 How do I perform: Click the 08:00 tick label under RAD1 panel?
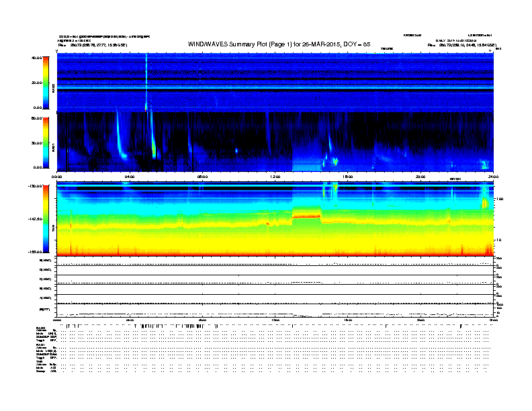coord(202,177)
